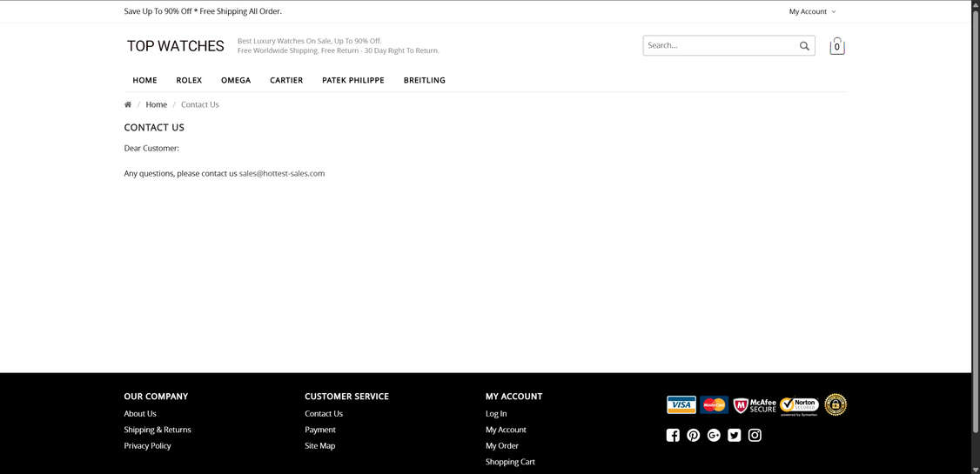The width and height of the screenshot is (980, 474).
Task: Open the PATEK PHILIPPE category menu
Action: [x=353, y=80]
